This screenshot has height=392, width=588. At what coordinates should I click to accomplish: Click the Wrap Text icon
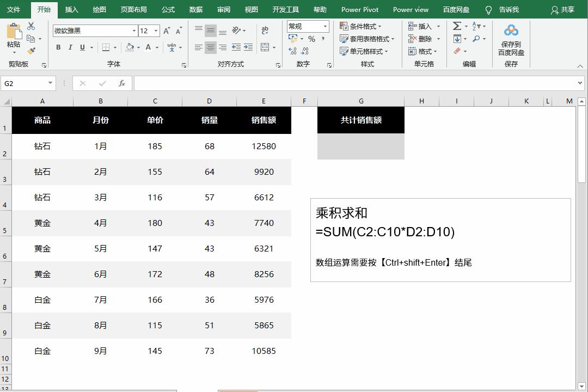265,30
